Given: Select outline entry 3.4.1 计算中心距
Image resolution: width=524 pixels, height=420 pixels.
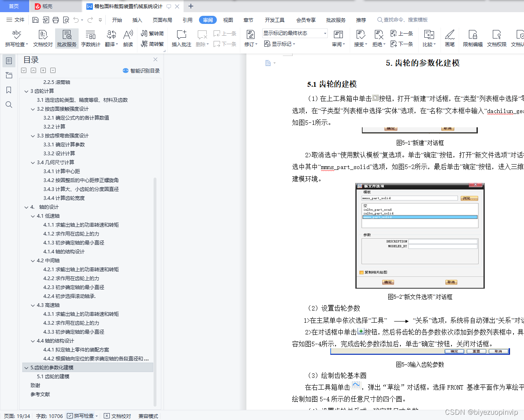Looking at the screenshot, I should pyautogui.click(x=62, y=171).
